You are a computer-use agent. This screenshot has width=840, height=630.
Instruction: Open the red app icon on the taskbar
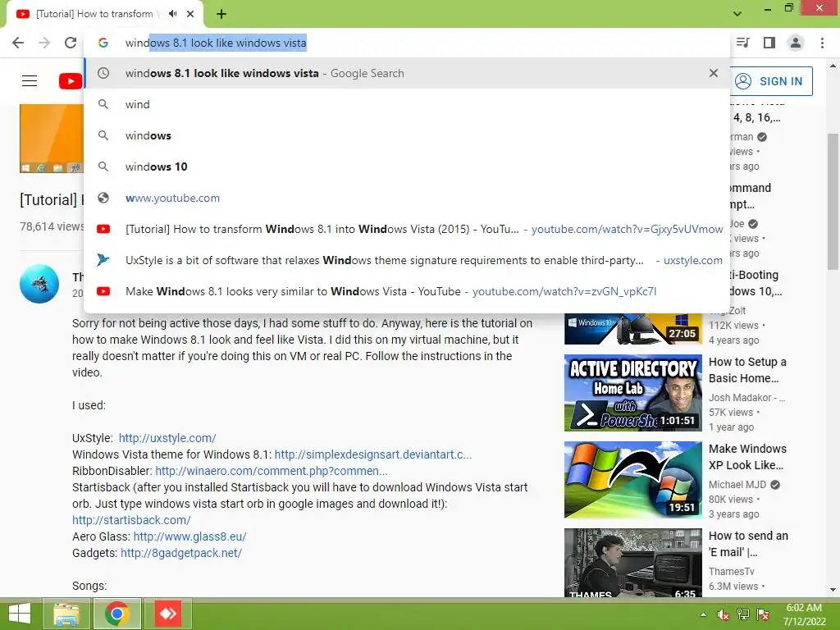[x=167, y=614]
